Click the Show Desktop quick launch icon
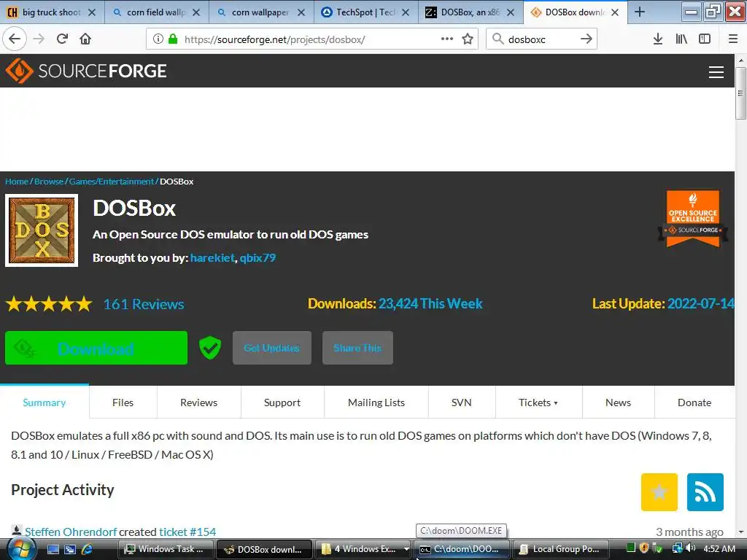The height and width of the screenshot is (560, 747). point(53,549)
